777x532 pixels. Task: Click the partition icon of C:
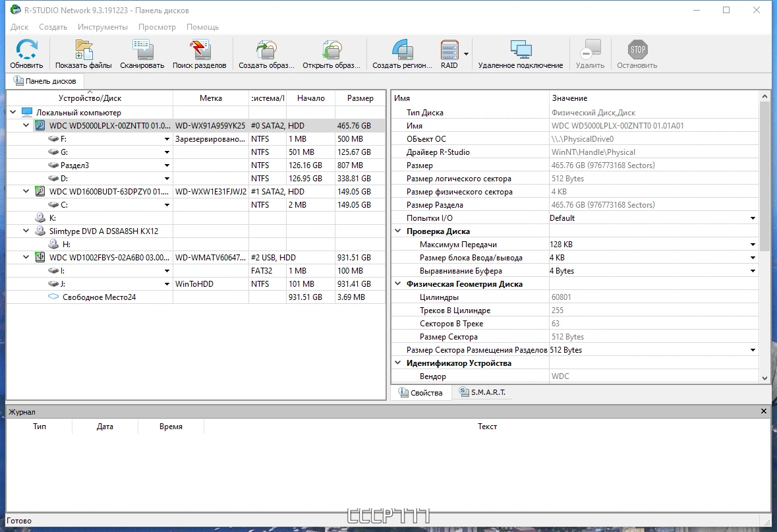pos(53,205)
